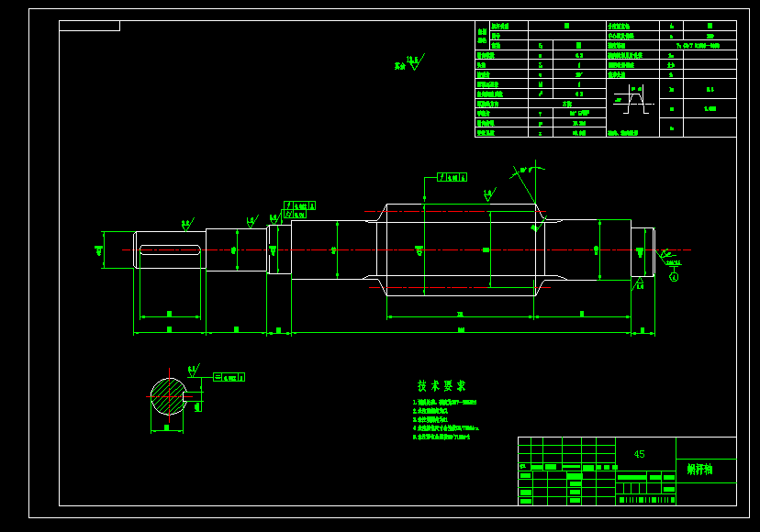Click the surface roughness symbol at top center
Image resolution: width=760 pixels, height=532 pixels.
click(410, 63)
